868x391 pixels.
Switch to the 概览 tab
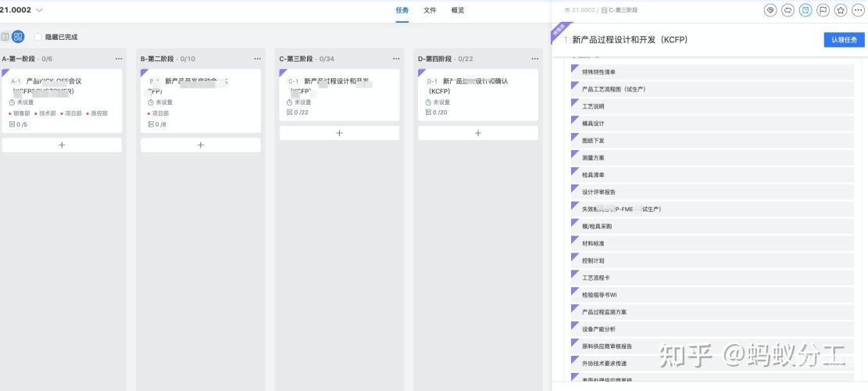tap(458, 10)
